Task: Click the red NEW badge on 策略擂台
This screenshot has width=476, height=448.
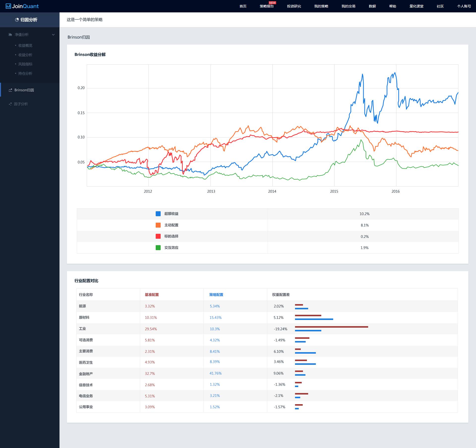Action: [x=272, y=3]
